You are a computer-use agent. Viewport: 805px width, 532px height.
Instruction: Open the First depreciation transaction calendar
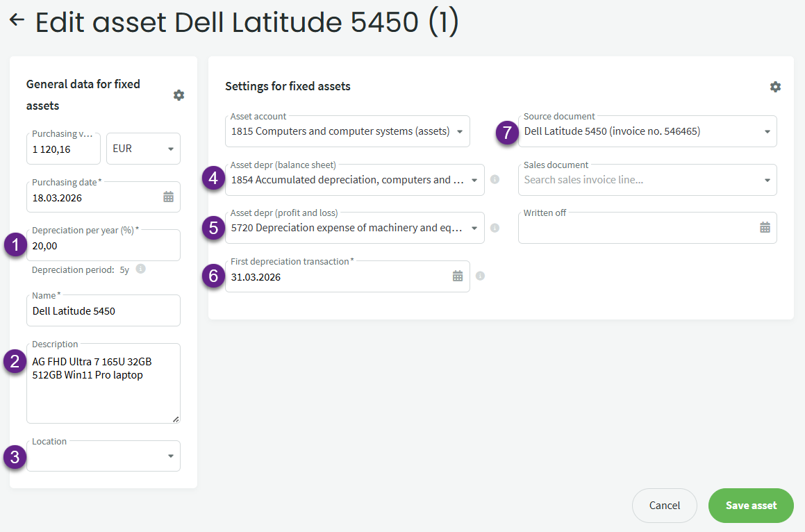(x=458, y=276)
